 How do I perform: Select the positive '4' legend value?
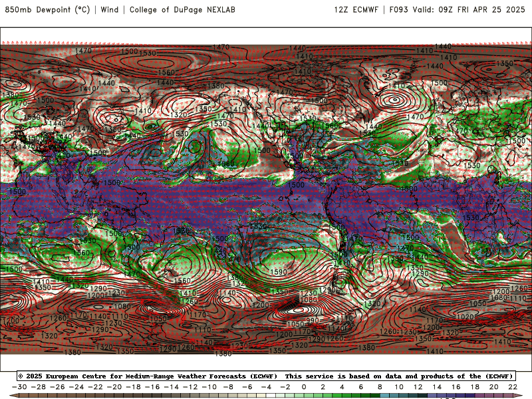click(342, 387)
